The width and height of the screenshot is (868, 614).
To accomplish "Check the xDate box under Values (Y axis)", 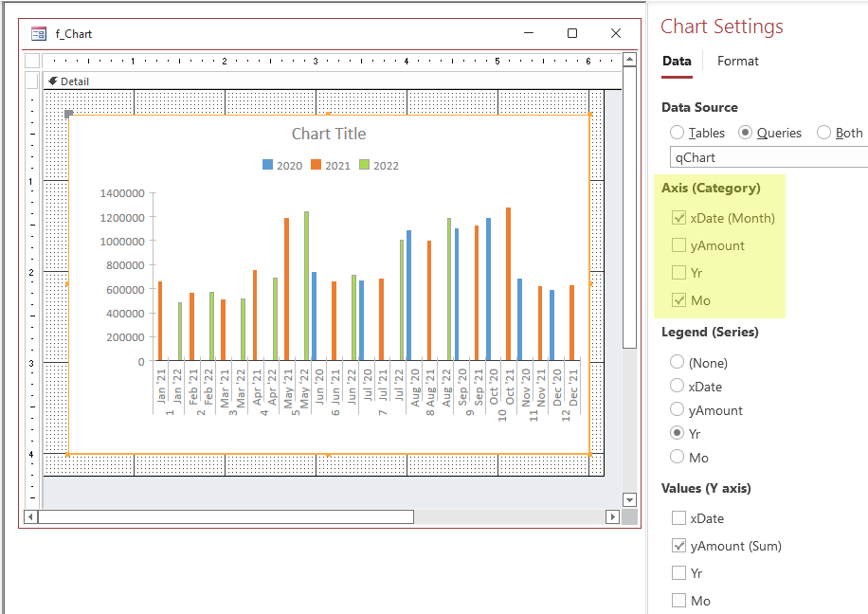I will [x=678, y=518].
